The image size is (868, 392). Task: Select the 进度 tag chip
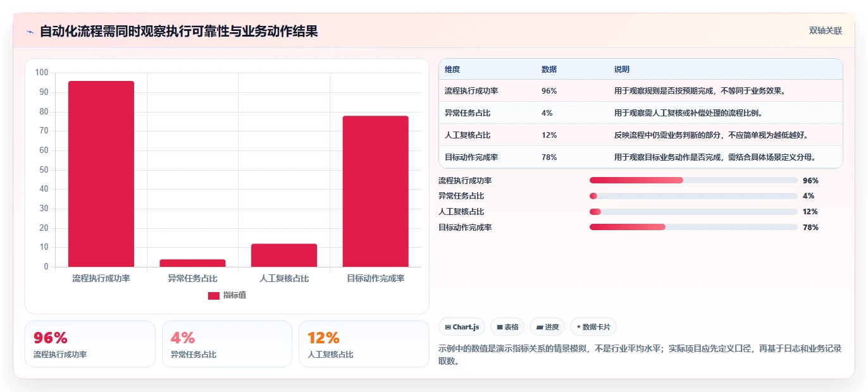pyautogui.click(x=547, y=327)
